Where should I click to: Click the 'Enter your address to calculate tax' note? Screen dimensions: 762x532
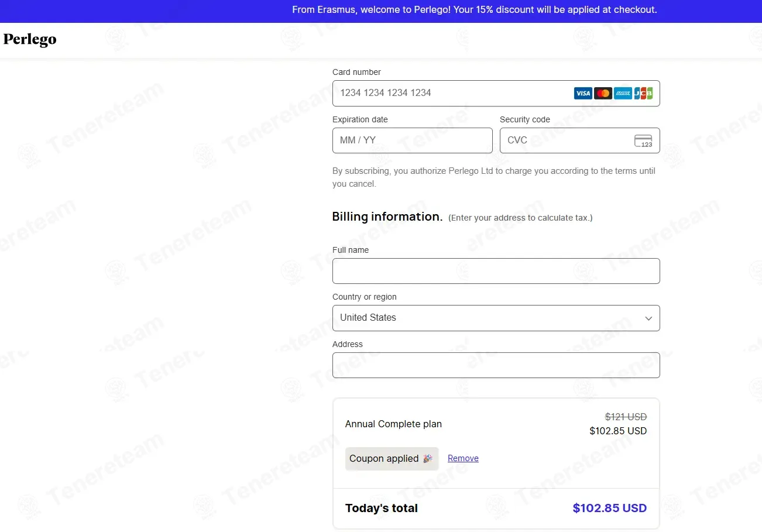520,218
